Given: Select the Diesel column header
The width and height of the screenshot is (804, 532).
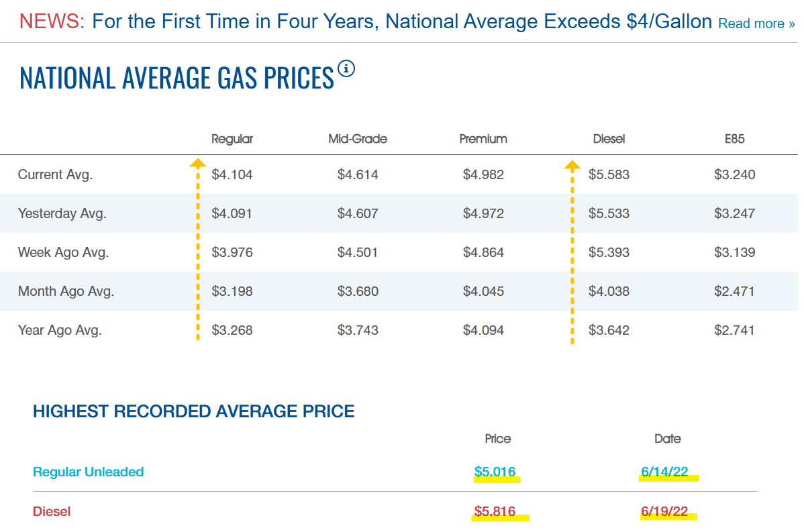Looking at the screenshot, I should (x=609, y=139).
